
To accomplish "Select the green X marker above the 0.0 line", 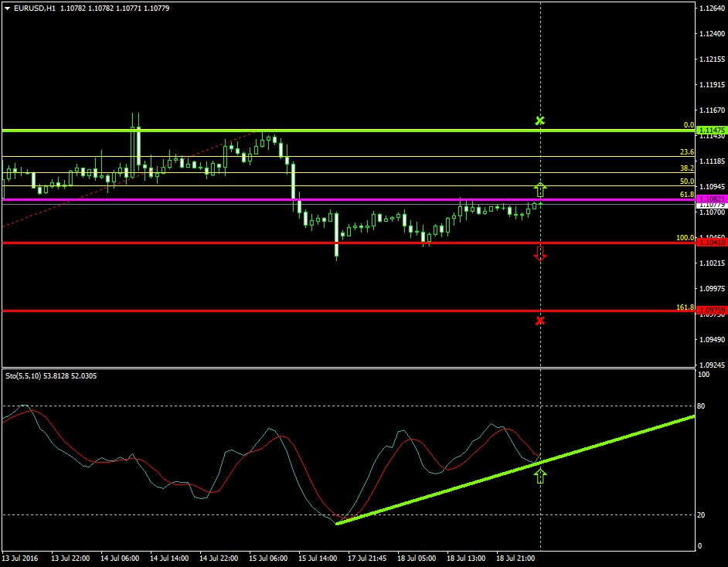I will [540, 120].
